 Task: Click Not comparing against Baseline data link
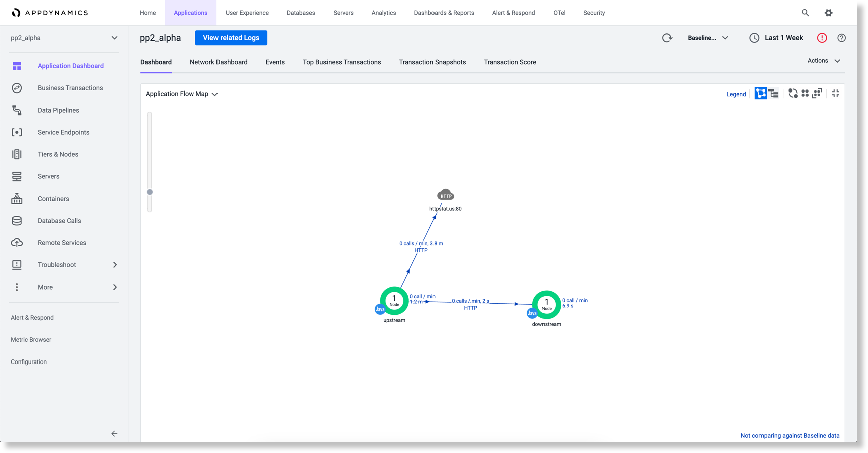pyautogui.click(x=790, y=436)
